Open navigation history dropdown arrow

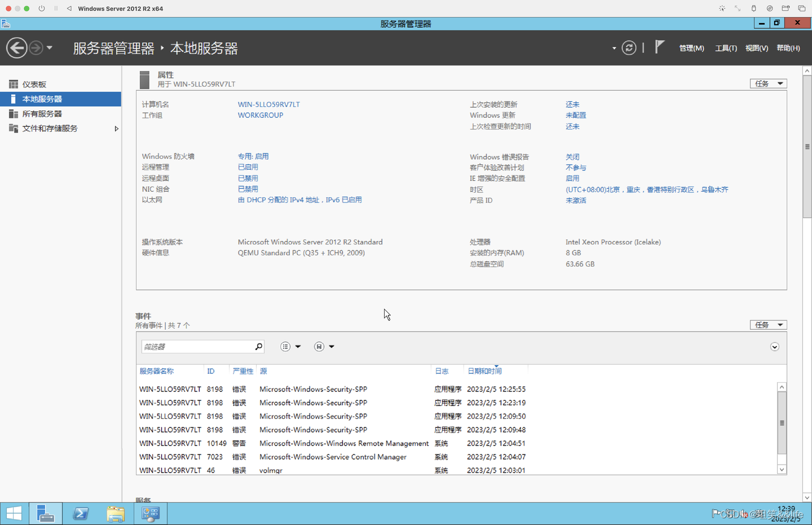point(50,48)
